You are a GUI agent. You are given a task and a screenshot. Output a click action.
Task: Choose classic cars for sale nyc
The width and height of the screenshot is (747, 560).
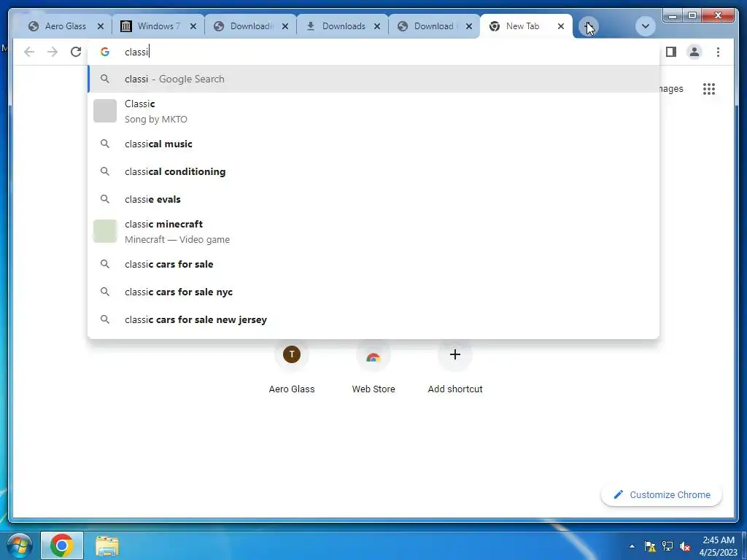point(373,292)
